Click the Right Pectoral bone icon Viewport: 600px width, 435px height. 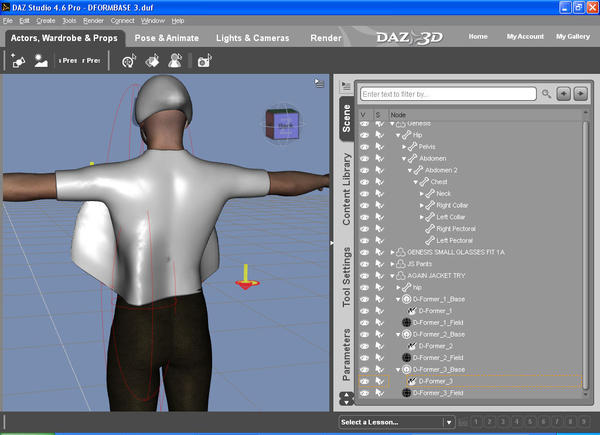430,229
